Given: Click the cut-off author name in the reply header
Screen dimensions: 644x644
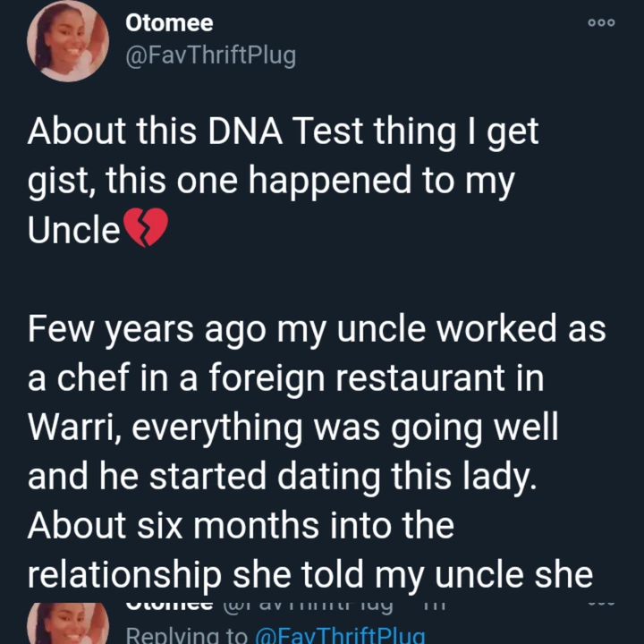Looking at the screenshot, I should [x=169, y=606].
